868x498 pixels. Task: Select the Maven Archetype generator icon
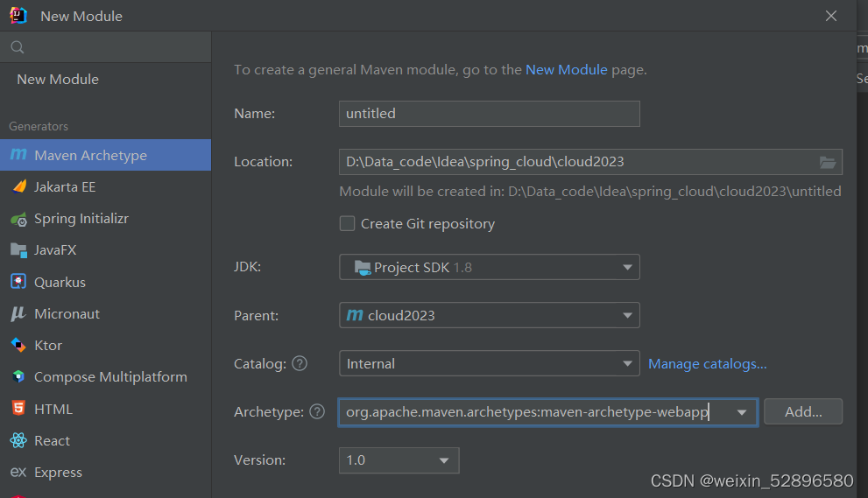tap(18, 155)
